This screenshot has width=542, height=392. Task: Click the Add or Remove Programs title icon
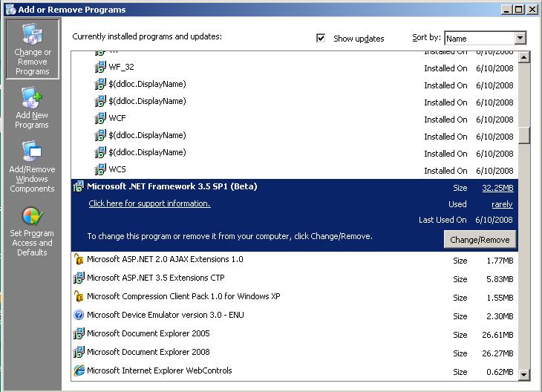tap(10, 10)
